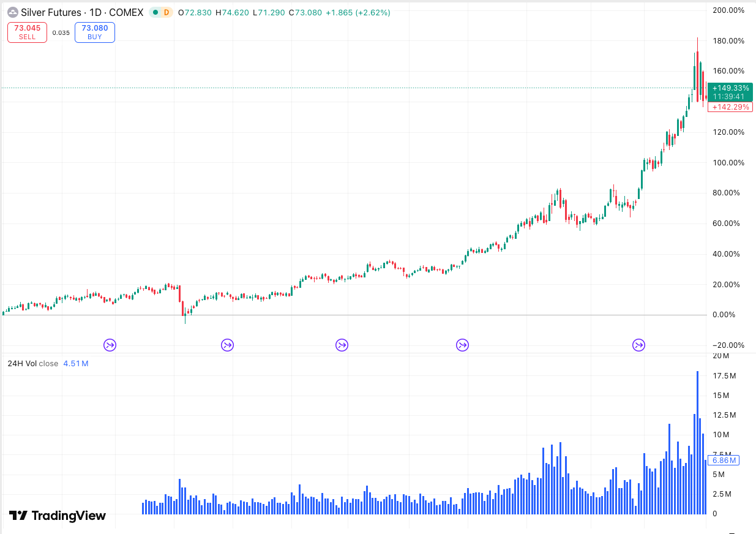Click the leftmost purple contract rollover marker

[110, 345]
